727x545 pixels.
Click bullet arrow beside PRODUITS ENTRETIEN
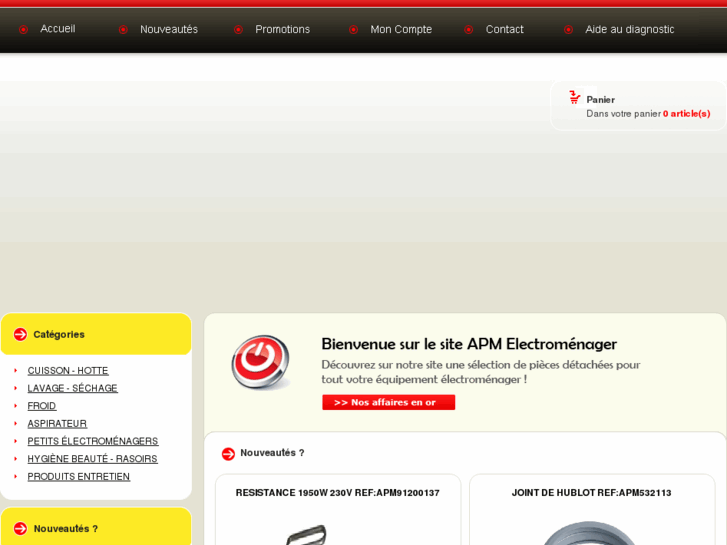point(16,476)
